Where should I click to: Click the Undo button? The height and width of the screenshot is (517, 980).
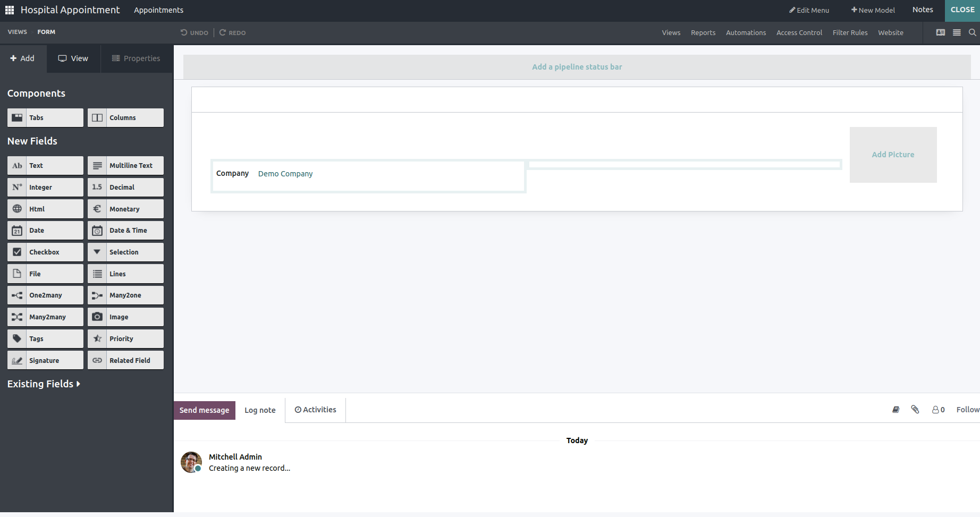tap(195, 32)
